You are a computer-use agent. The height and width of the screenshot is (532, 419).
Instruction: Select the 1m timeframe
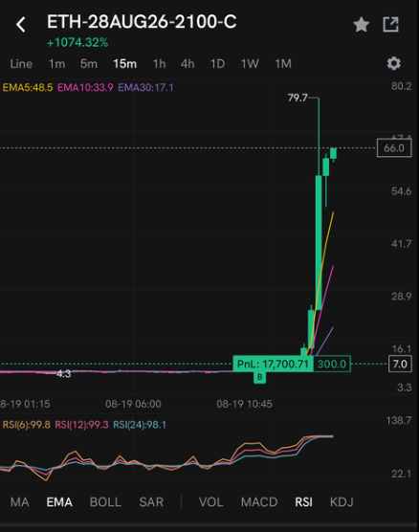(56, 64)
